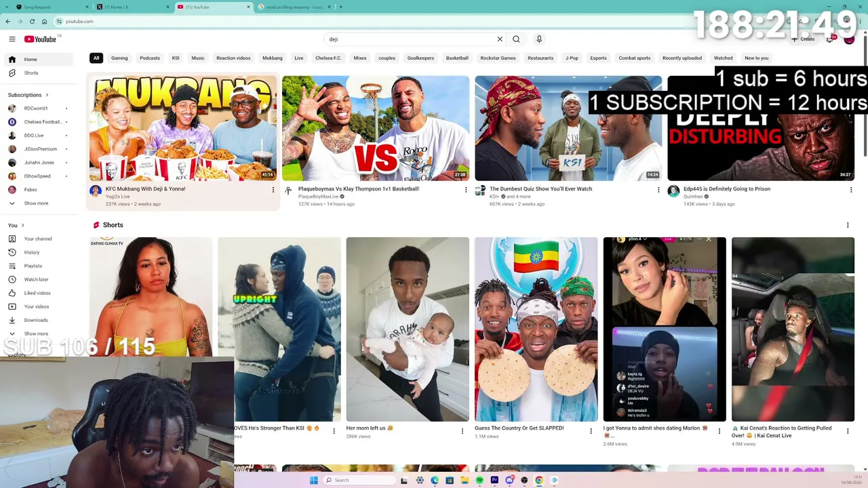Open Downloads in the sidebar
The height and width of the screenshot is (488, 868).
(x=39, y=320)
